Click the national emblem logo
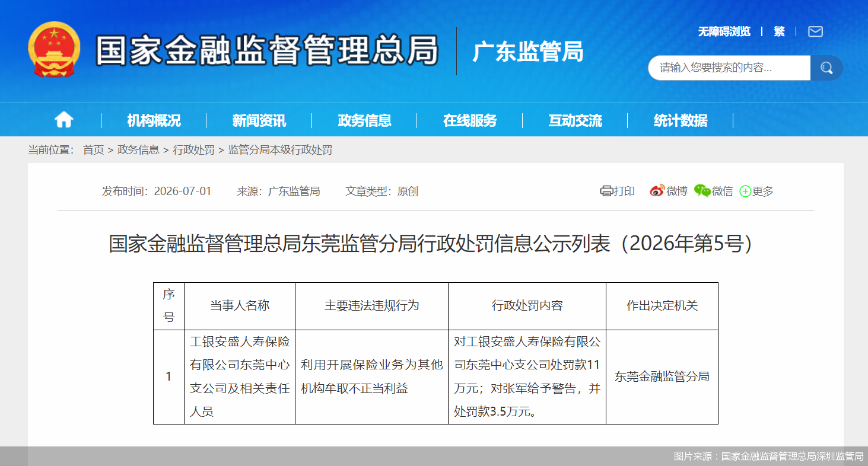 pyautogui.click(x=54, y=50)
